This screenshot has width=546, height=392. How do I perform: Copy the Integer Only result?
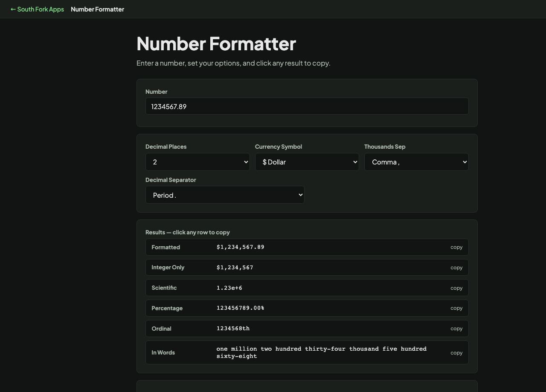coord(456,268)
